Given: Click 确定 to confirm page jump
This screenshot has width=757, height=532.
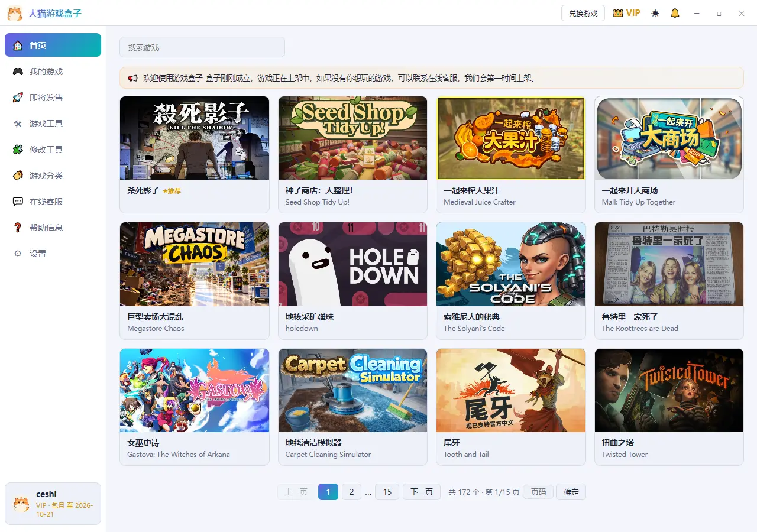Looking at the screenshot, I should (571, 492).
